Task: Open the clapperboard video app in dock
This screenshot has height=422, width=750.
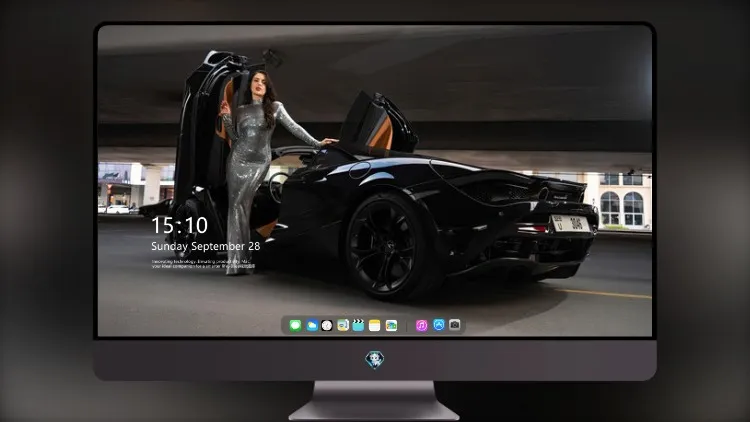Action: click(x=358, y=325)
